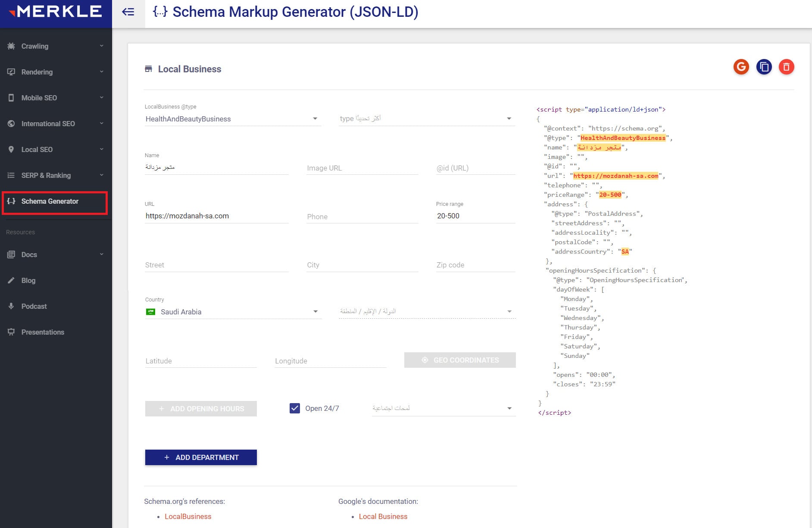Open Presentations in the sidebar
812x528 pixels.
56,332
